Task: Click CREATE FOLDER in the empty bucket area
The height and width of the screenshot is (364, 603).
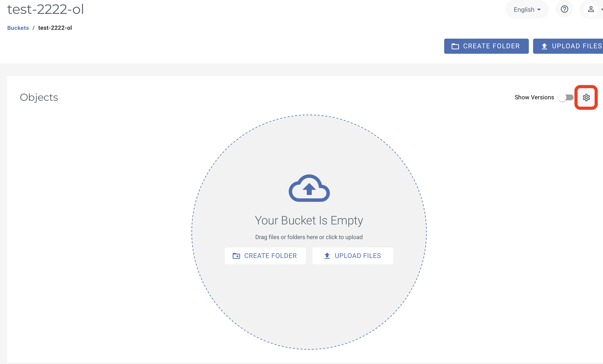Action: [265, 256]
